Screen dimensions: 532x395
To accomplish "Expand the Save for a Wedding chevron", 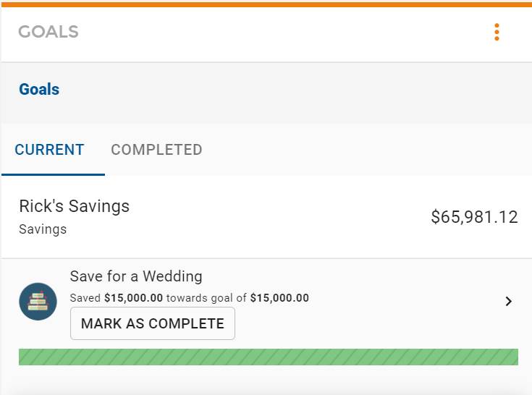I will coord(508,301).
